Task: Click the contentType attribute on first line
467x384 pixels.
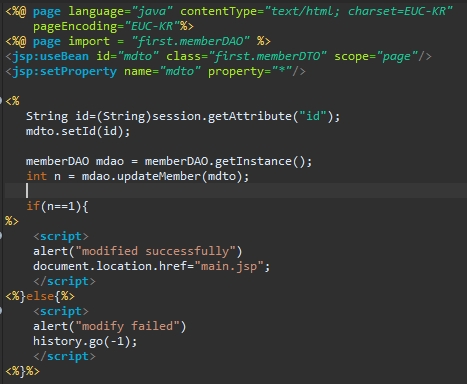Action: [317, 11]
